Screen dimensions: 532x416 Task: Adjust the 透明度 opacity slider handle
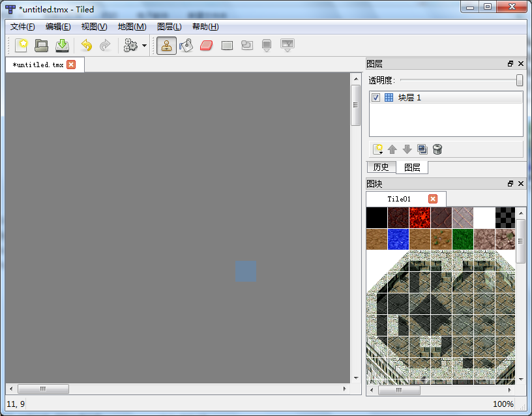click(520, 80)
